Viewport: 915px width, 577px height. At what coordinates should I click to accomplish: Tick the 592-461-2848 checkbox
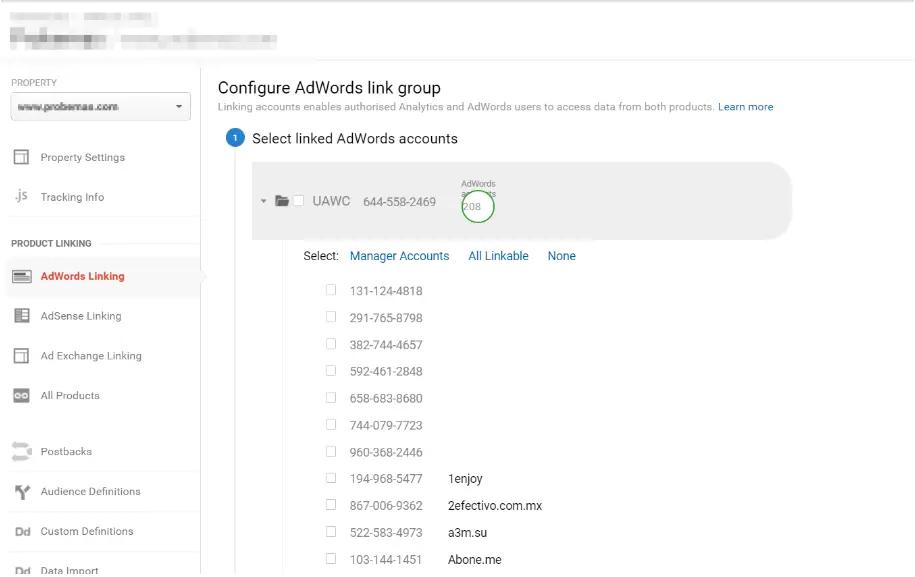pyautogui.click(x=331, y=370)
